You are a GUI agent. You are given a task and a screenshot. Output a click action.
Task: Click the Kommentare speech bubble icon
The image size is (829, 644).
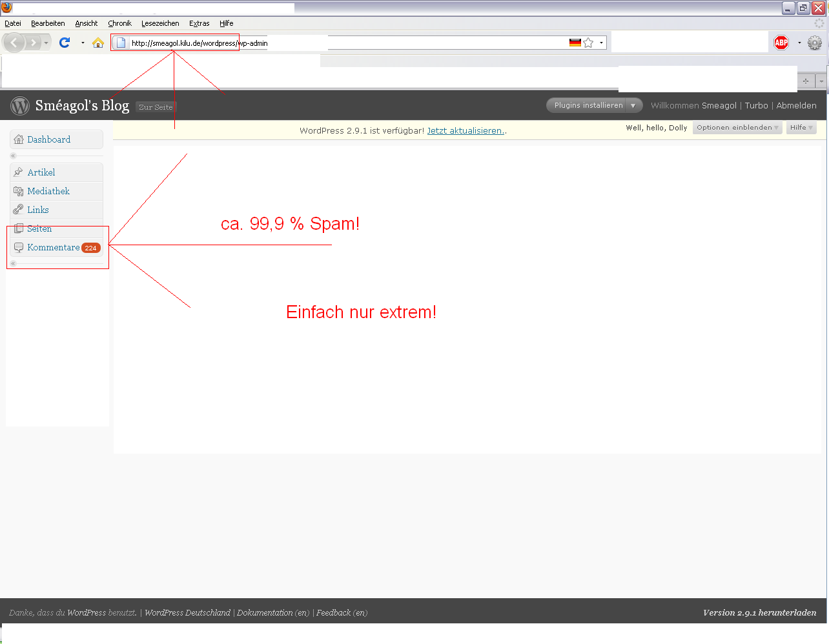tap(19, 247)
